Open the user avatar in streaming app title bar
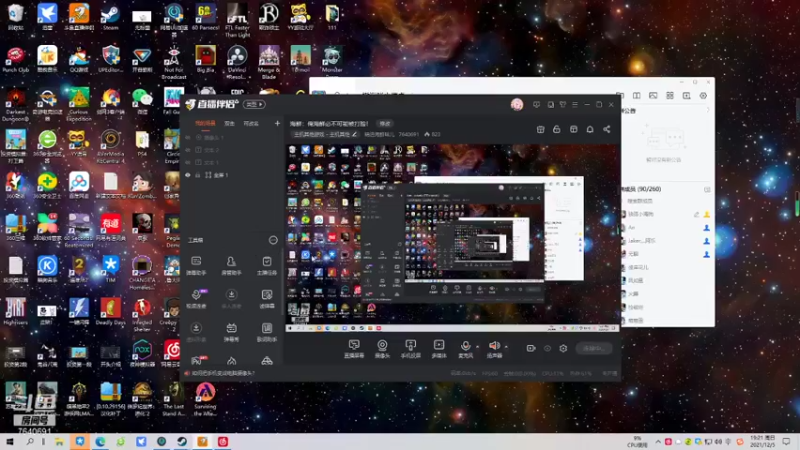800x450 pixels. [x=517, y=105]
